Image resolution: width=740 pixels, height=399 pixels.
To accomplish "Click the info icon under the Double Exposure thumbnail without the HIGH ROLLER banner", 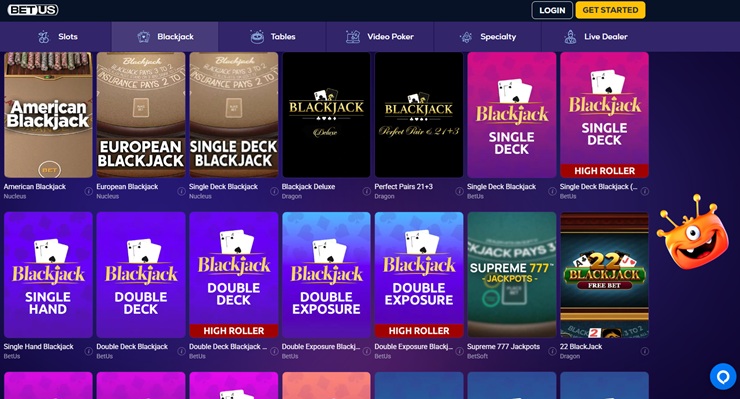I will [x=366, y=351].
